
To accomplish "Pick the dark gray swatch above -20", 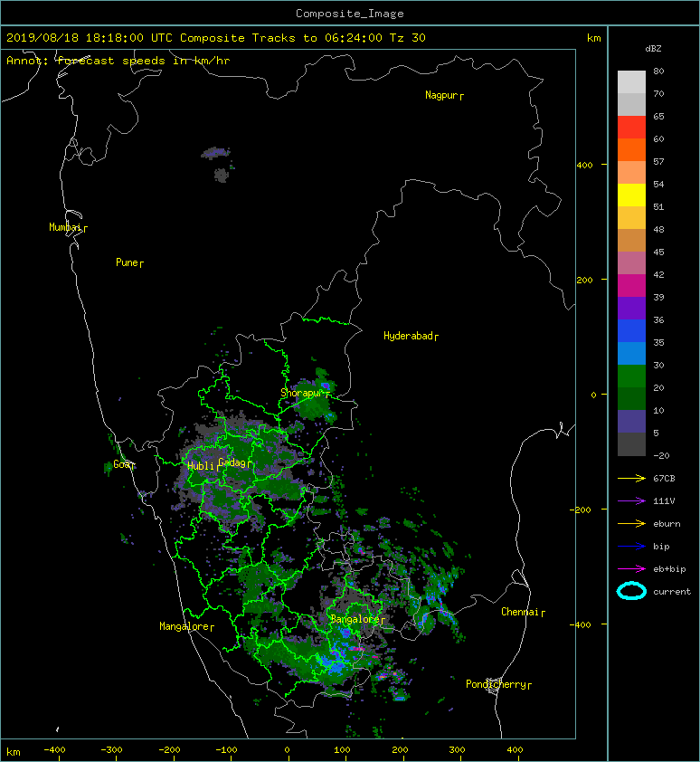I will (631, 444).
